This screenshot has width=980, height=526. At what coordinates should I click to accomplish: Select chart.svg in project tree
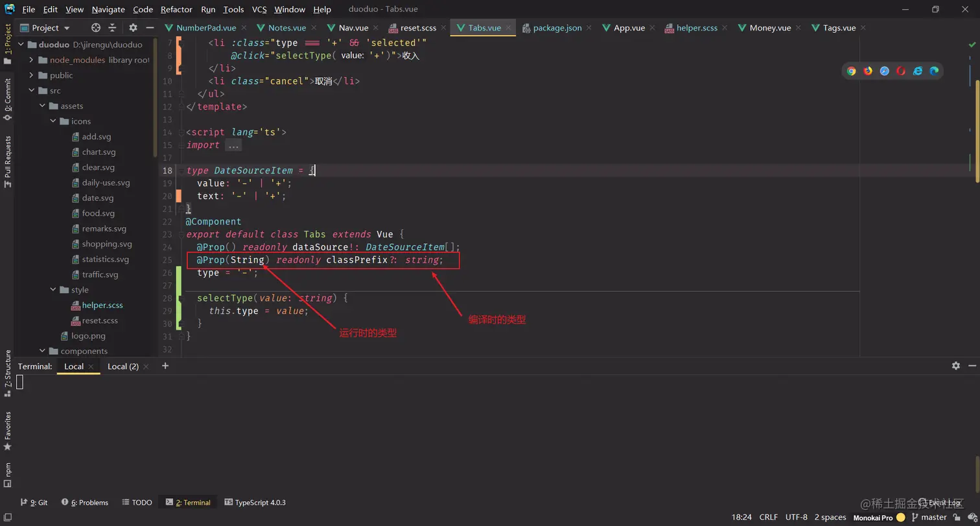pos(99,152)
